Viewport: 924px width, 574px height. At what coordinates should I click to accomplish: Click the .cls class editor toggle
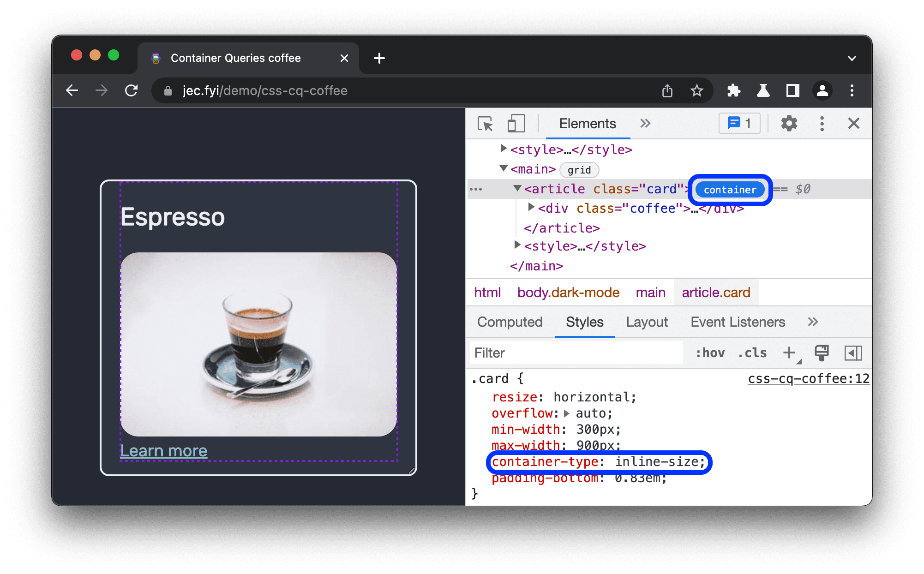753,351
